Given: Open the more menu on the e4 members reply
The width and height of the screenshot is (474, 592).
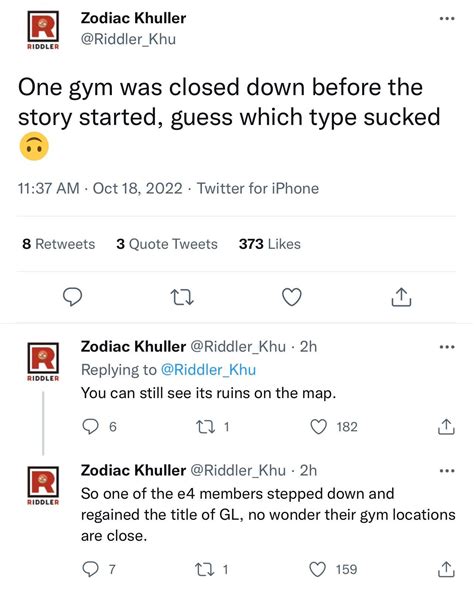Looking at the screenshot, I should (447, 471).
